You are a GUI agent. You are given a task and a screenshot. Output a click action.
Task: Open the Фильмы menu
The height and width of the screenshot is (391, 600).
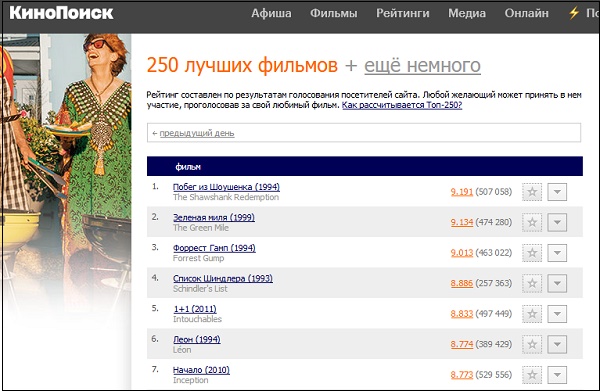coord(334,13)
